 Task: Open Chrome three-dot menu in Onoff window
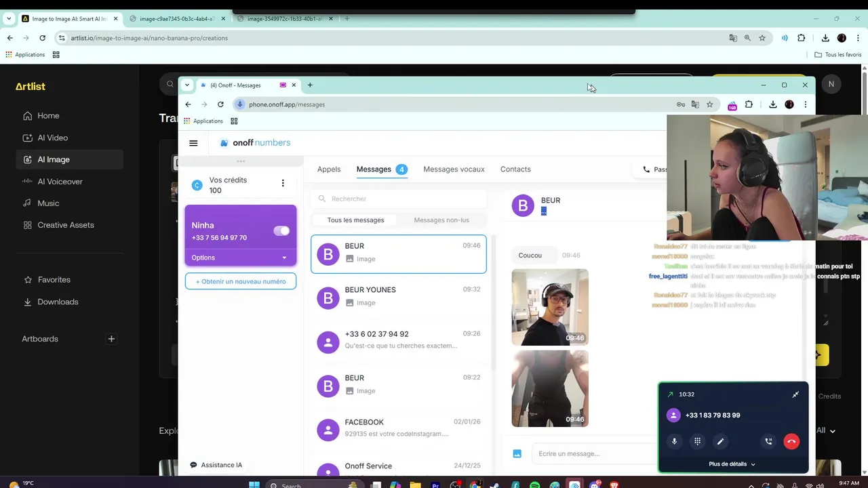[805, 104]
